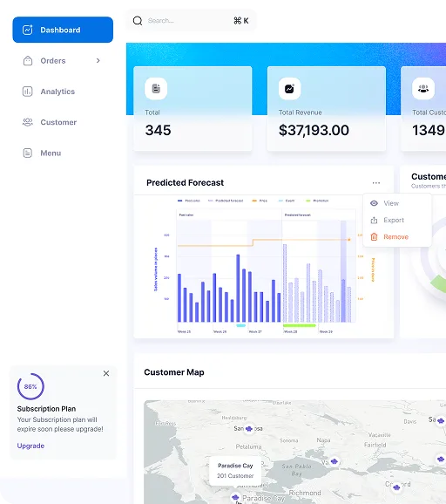Close the Subscription Plan card

pyautogui.click(x=106, y=373)
